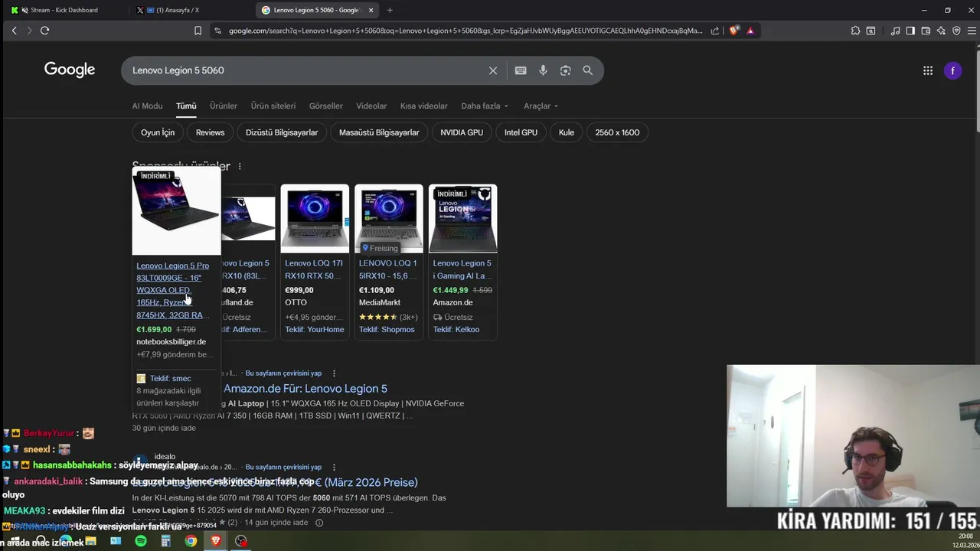Apply the 2560 x 1600 filter chip
Viewport: 980px width, 551px height.
[x=617, y=132]
